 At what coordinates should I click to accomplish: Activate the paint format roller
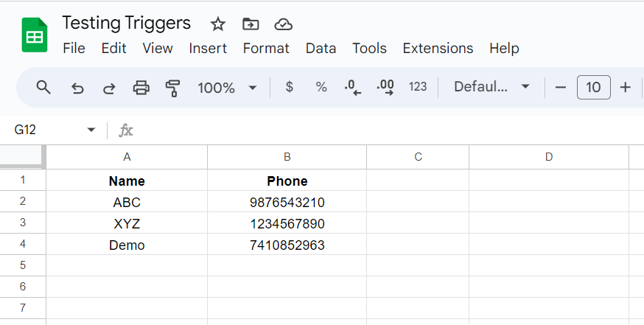coord(172,88)
